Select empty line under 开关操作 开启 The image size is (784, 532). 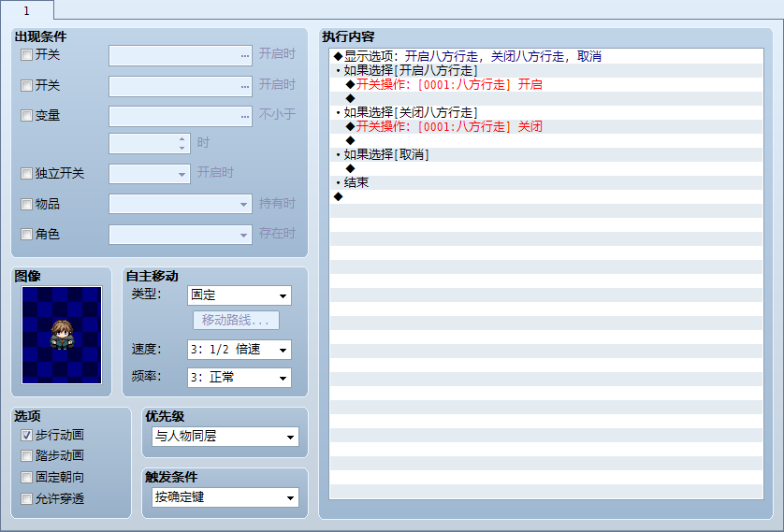click(546, 98)
